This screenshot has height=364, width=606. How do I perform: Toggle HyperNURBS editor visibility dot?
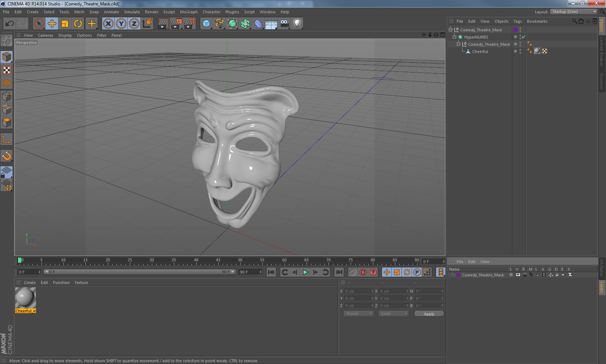(520, 36)
